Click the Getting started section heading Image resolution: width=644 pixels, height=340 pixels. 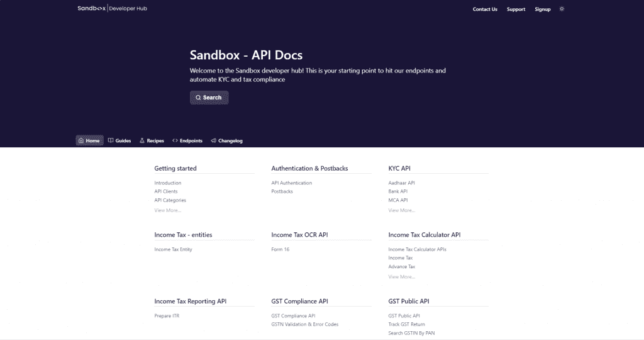click(175, 169)
